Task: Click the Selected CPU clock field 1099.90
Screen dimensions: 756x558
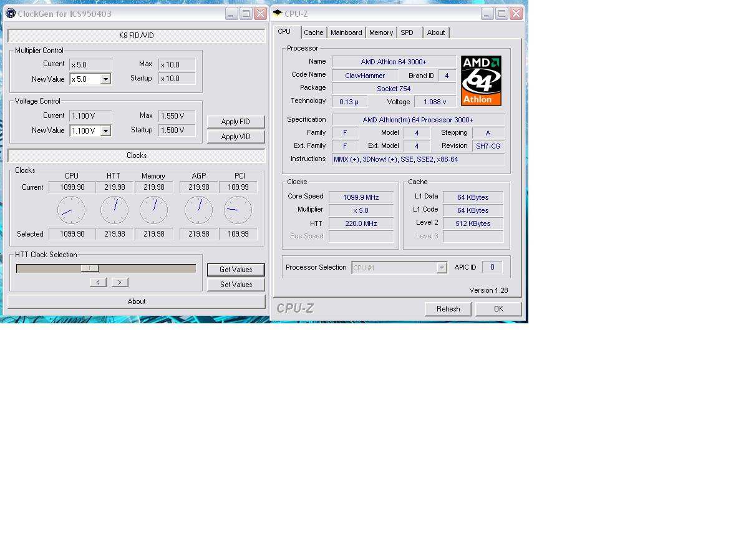Action: point(72,234)
